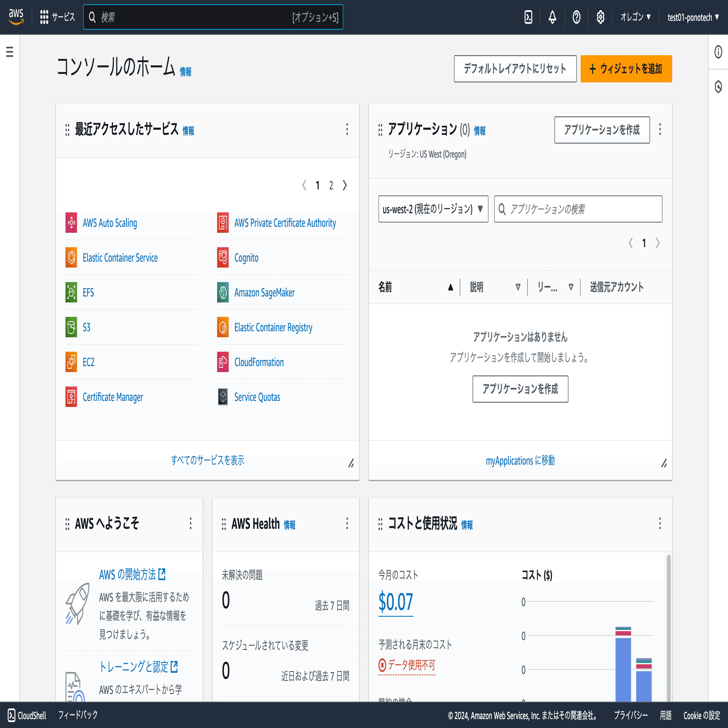Select page 1 of recent services
The height and width of the screenshot is (728, 728).
tap(318, 185)
